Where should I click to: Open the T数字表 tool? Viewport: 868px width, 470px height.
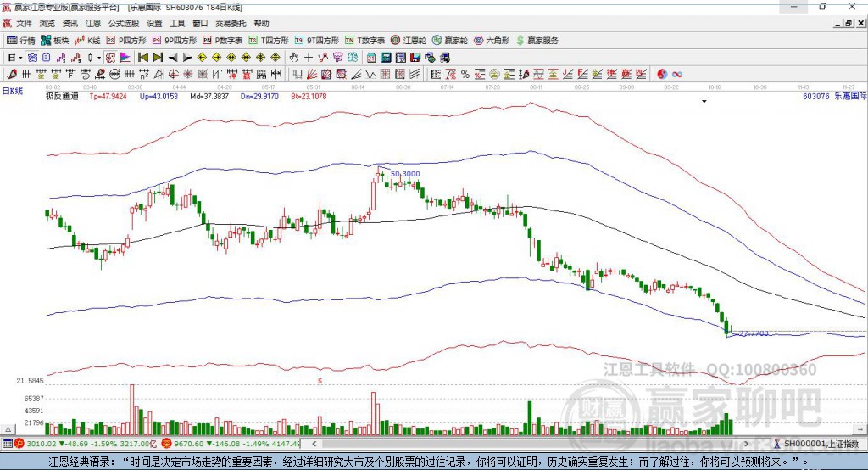pos(364,41)
